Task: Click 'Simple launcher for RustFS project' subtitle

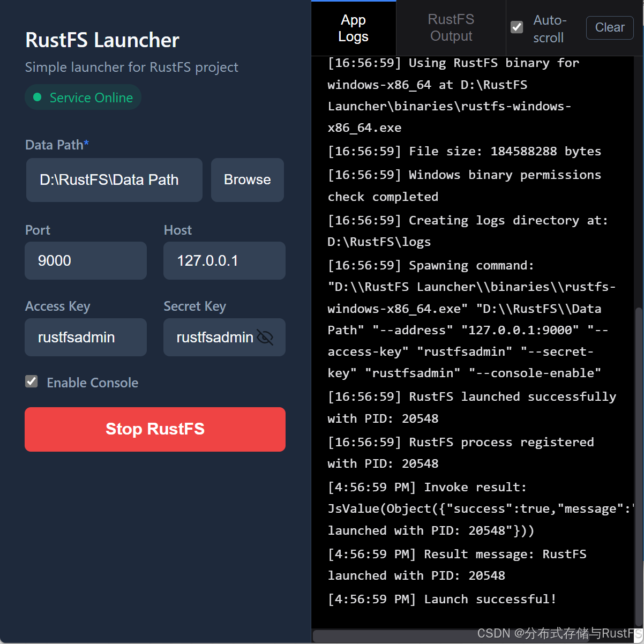Action: pos(132,68)
